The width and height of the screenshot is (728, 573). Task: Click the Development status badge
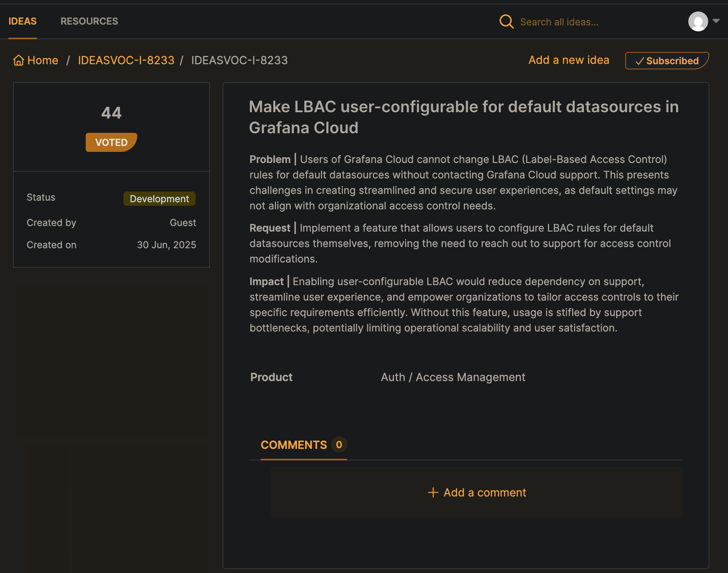159,199
